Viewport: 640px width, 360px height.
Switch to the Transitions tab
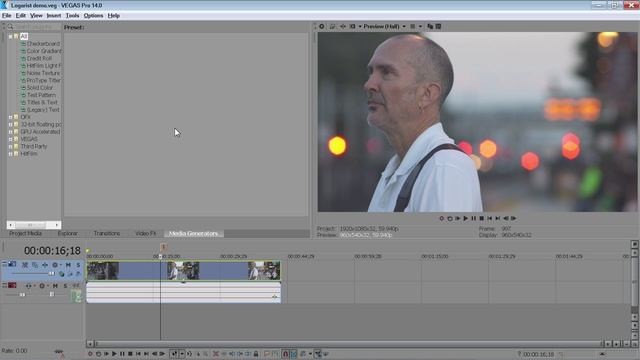(107, 233)
